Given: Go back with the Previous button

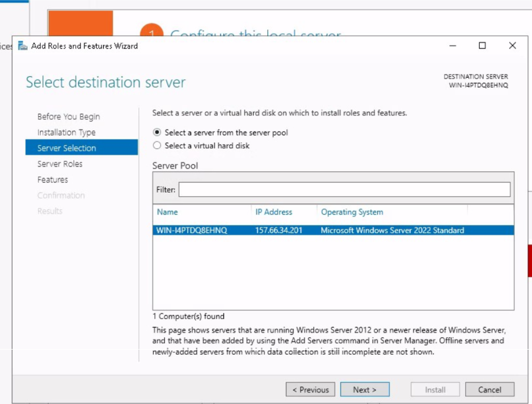Looking at the screenshot, I should pyautogui.click(x=310, y=390).
